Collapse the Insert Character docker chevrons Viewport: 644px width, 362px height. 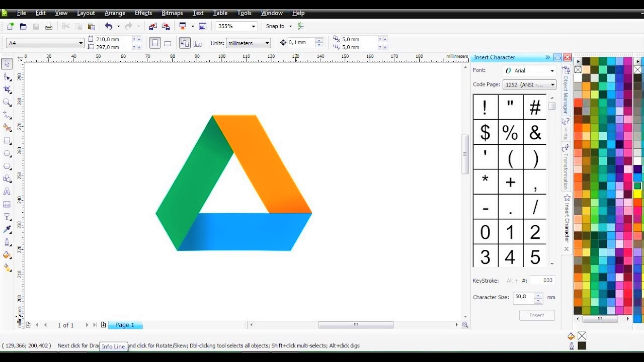(547, 57)
